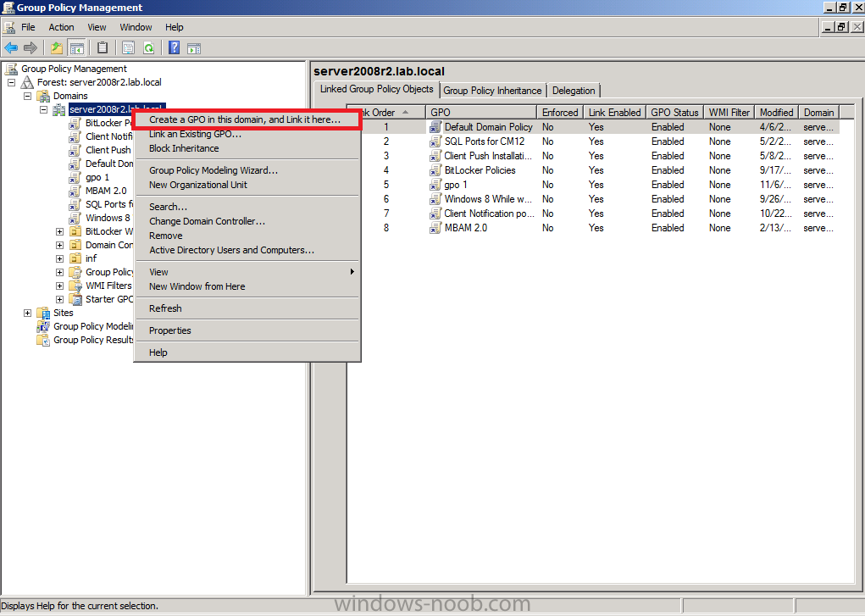Click the Group Policy Modeling icon in tree

click(43, 327)
